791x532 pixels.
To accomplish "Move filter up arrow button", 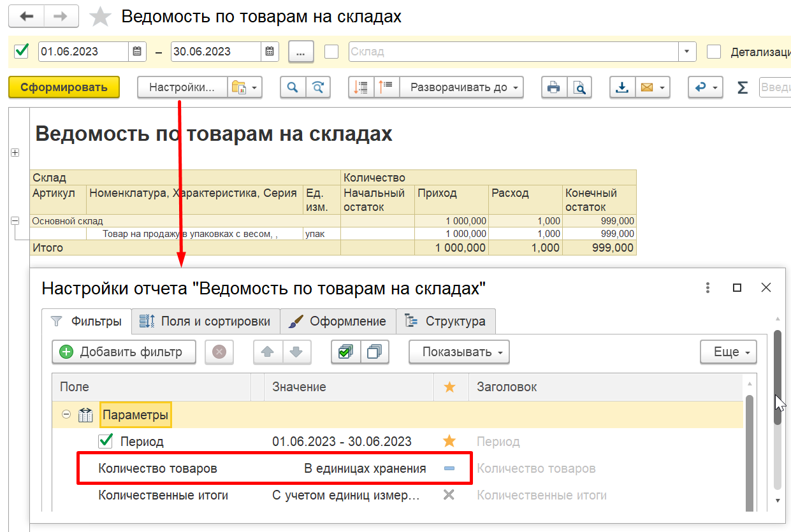I will tap(268, 352).
